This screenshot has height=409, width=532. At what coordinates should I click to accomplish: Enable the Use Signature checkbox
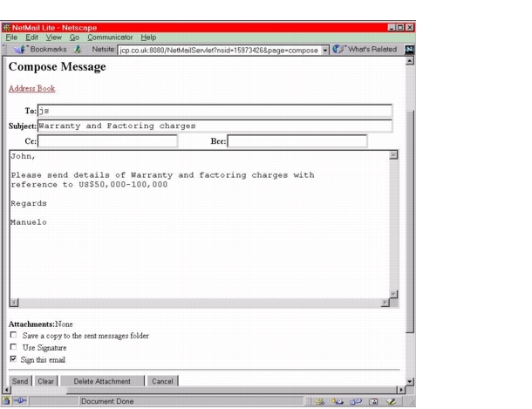(13, 347)
